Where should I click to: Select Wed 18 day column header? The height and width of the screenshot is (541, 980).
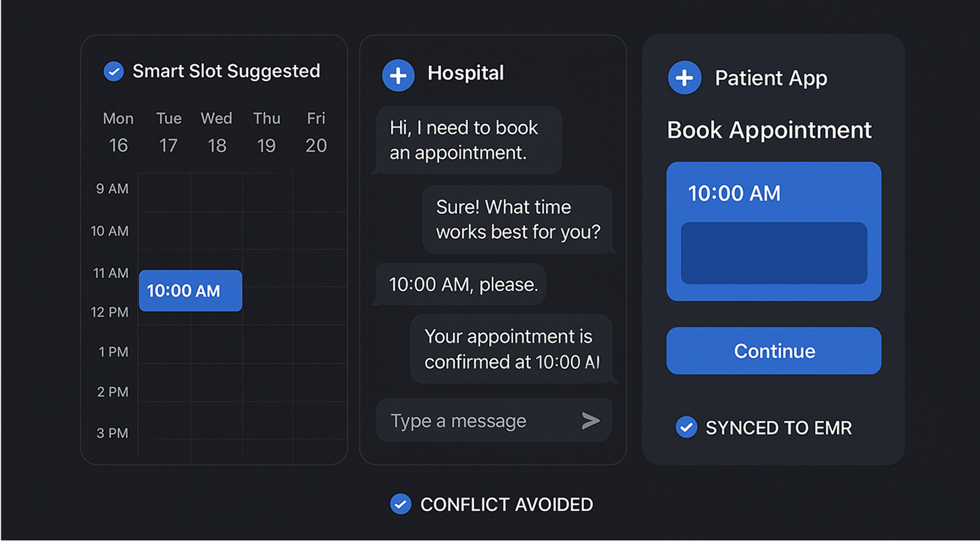(x=217, y=132)
